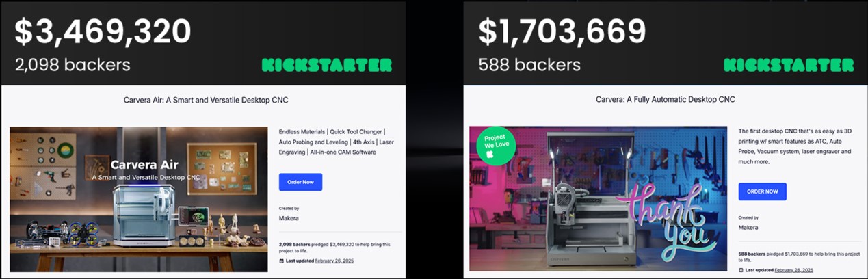Click the Order Now button for Carvera Air
The width and height of the screenshot is (868, 279).
coord(300,182)
